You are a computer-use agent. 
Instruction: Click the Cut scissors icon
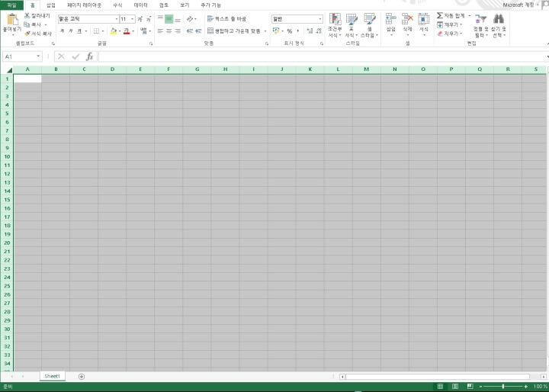(x=27, y=16)
